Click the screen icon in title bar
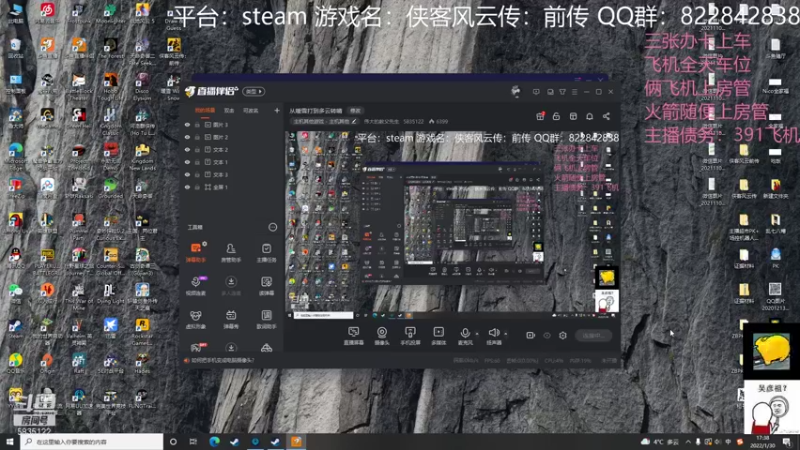800x450 pixels. (550, 92)
